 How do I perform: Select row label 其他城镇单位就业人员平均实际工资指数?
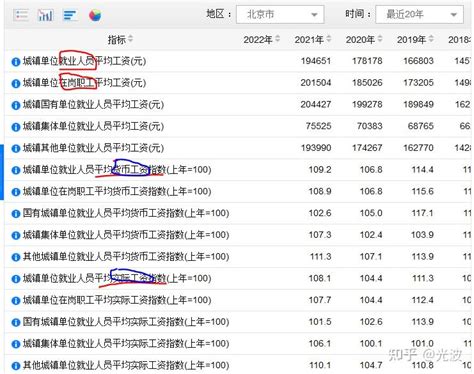pos(126,365)
